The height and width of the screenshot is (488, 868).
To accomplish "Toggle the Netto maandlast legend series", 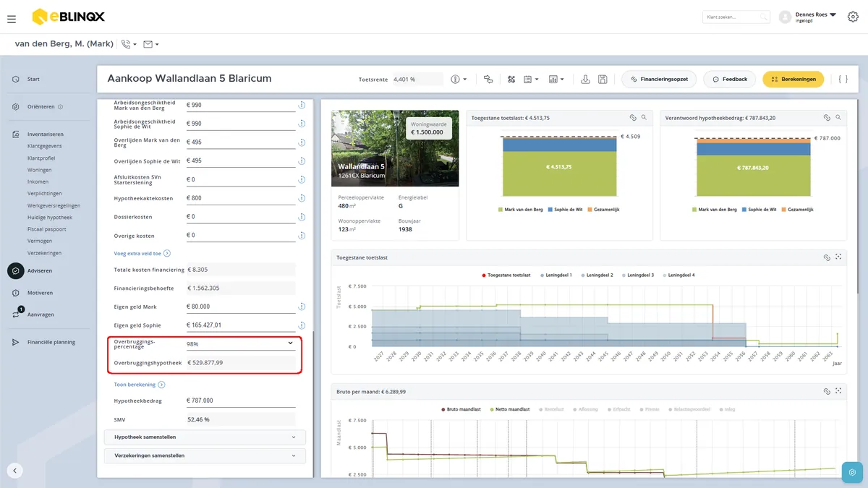I will point(511,409).
